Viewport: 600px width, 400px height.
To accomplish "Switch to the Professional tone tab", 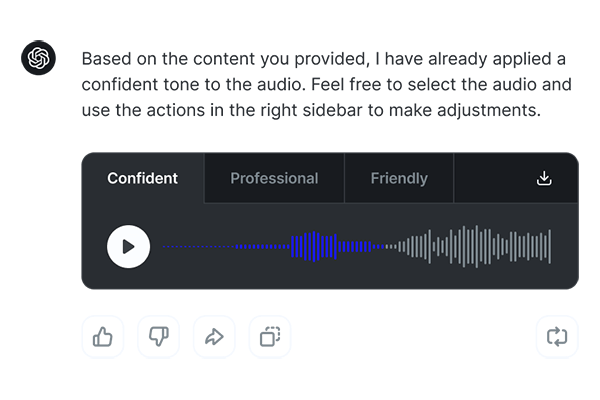I will pos(274,179).
